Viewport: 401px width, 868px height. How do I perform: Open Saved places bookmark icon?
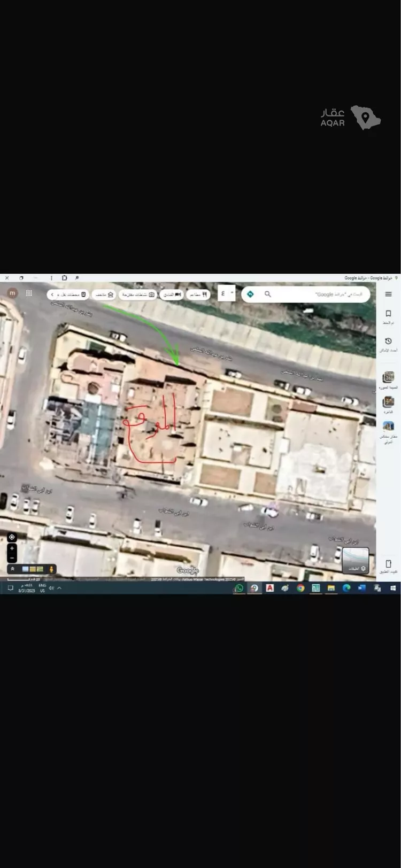click(x=388, y=314)
